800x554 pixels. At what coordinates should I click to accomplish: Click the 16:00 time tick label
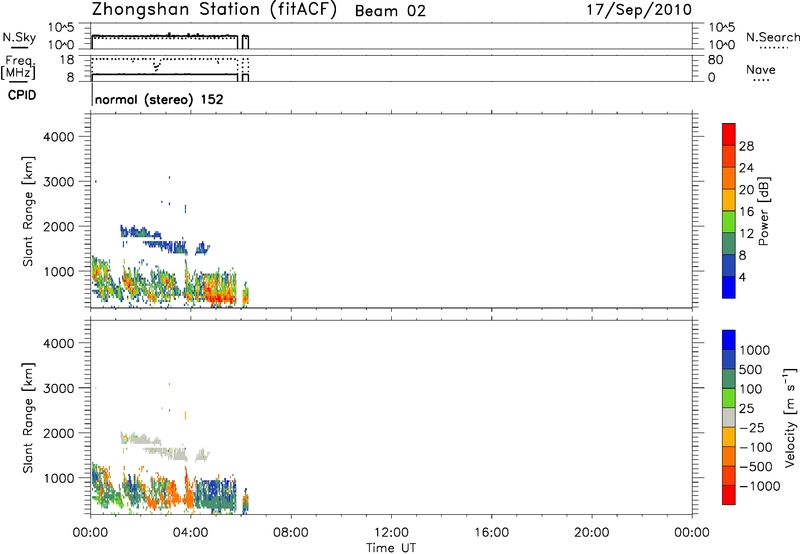[x=491, y=533]
